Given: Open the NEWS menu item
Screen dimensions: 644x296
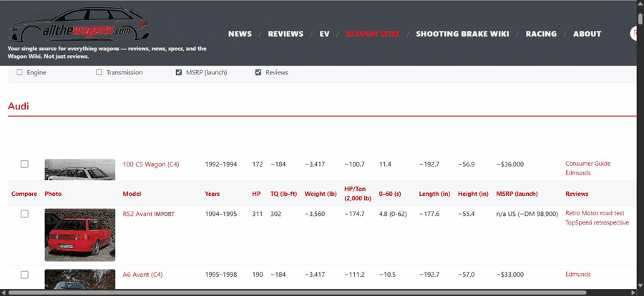Looking at the screenshot, I should click(x=240, y=34).
